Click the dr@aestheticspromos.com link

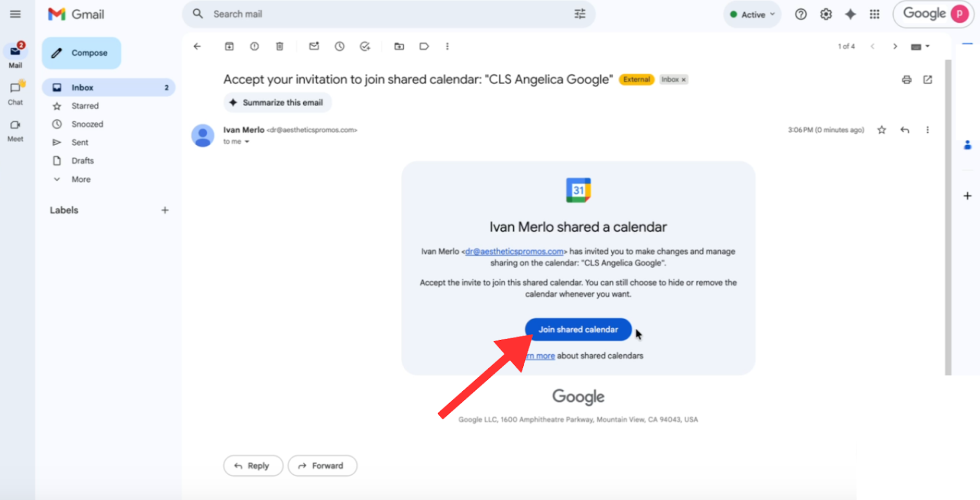(514, 252)
